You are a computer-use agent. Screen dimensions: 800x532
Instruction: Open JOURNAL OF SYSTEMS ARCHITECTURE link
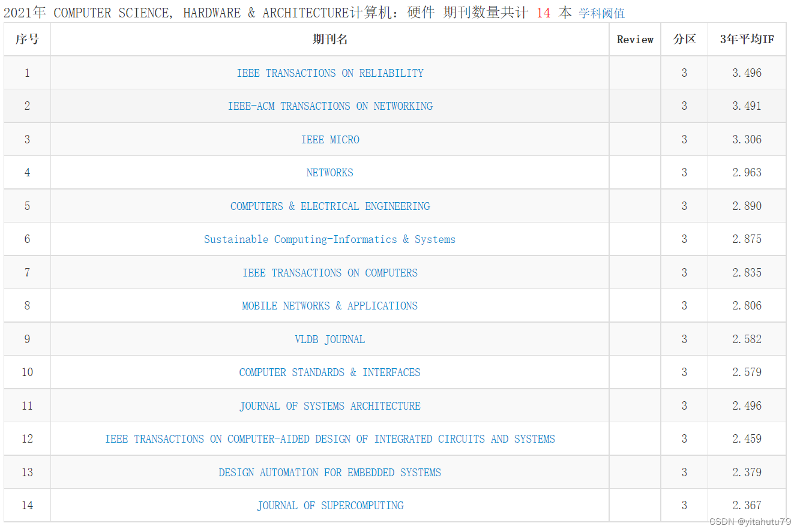[330, 406]
